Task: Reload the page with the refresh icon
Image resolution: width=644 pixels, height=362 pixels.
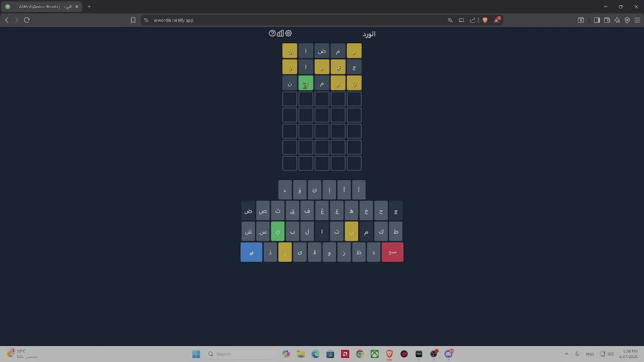Action: 27,20
